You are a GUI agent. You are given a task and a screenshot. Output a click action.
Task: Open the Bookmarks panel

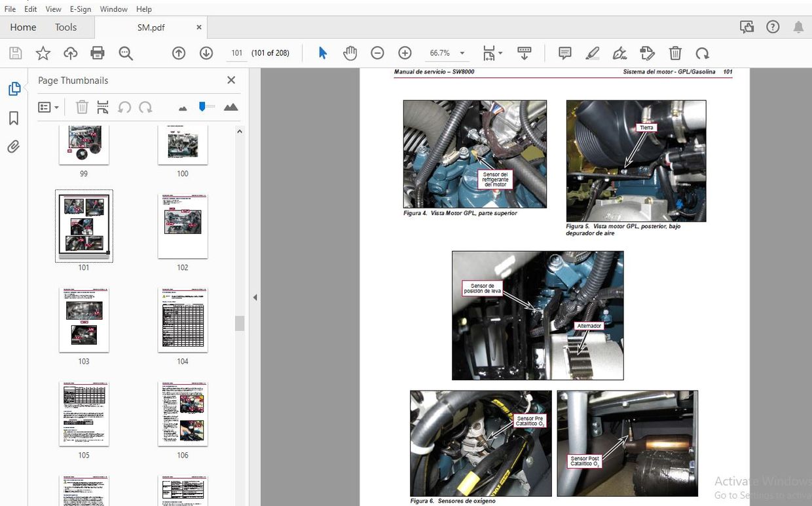click(x=14, y=117)
